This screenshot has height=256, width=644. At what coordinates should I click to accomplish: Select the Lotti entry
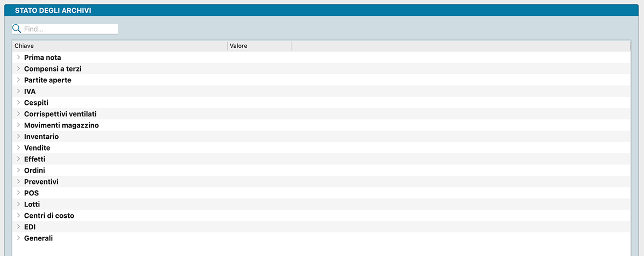[x=32, y=204]
